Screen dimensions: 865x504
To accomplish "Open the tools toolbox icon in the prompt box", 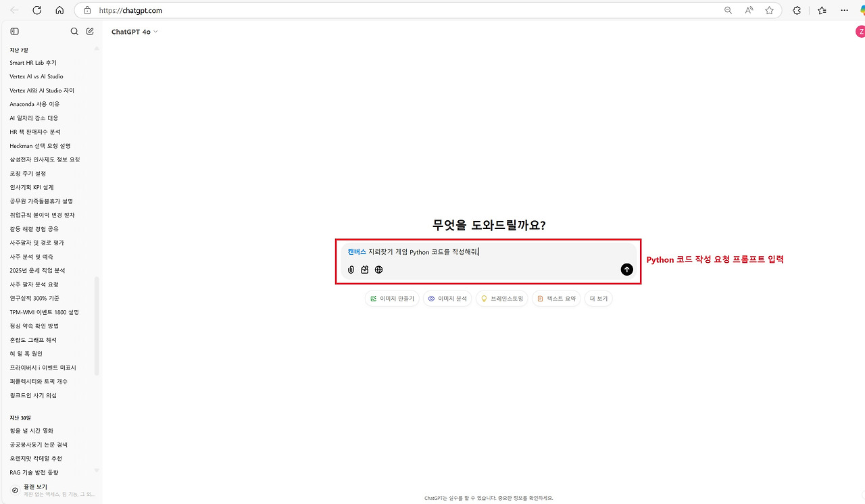I will pos(365,270).
